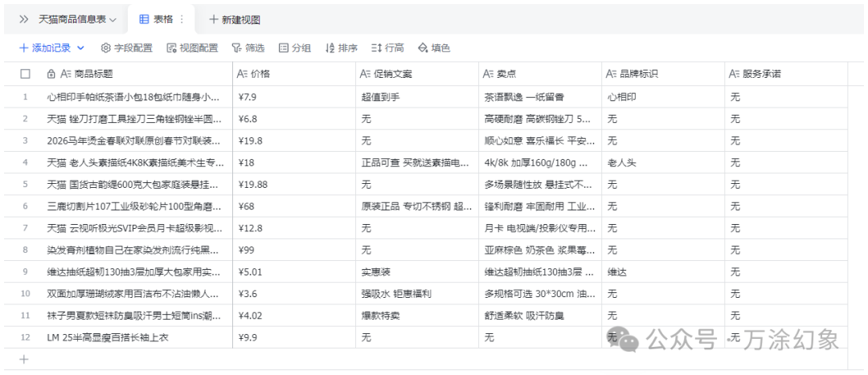Select the cell 三鹿切割片107工业级砂轮片

click(x=139, y=206)
